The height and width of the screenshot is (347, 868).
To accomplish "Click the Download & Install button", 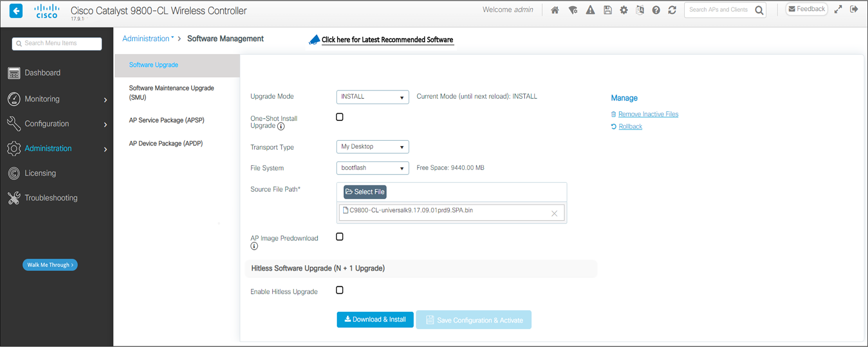I will click(x=375, y=319).
